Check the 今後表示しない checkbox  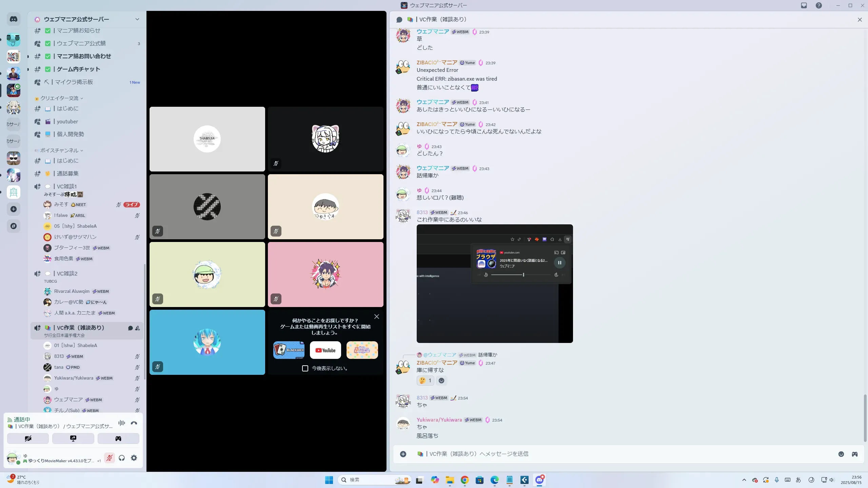click(x=305, y=368)
